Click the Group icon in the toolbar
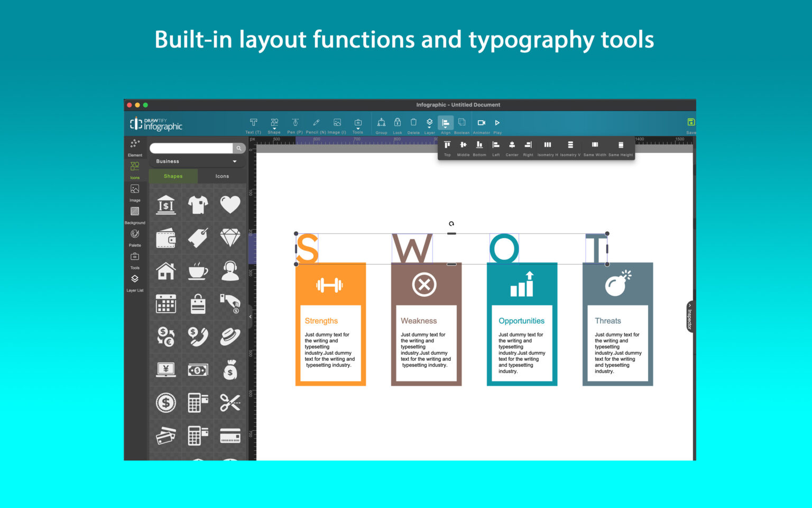The image size is (812, 508). (x=381, y=123)
